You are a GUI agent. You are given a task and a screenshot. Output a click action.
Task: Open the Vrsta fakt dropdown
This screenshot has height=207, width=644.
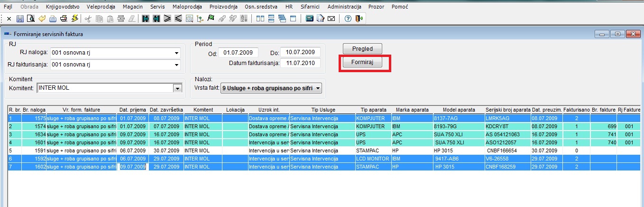(x=317, y=88)
